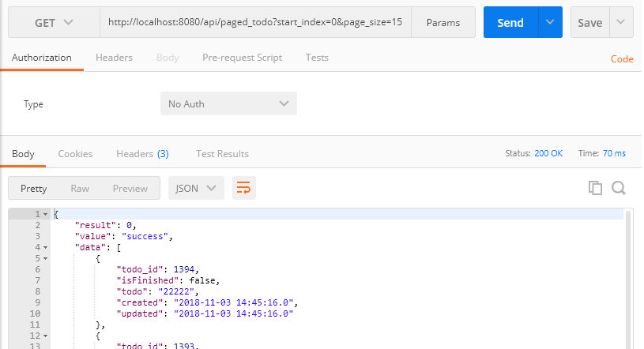Open the request Tests tab
This screenshot has width=644, height=349.
pyautogui.click(x=317, y=58)
